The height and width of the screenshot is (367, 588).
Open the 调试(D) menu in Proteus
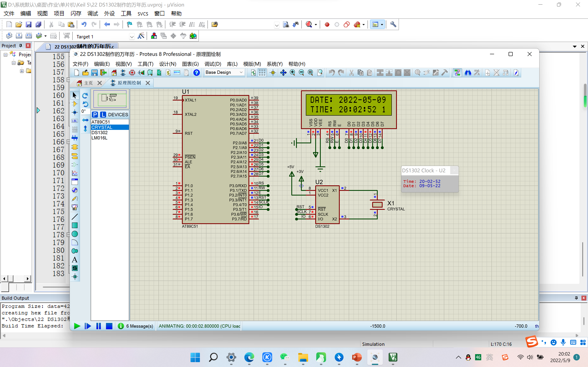213,64
